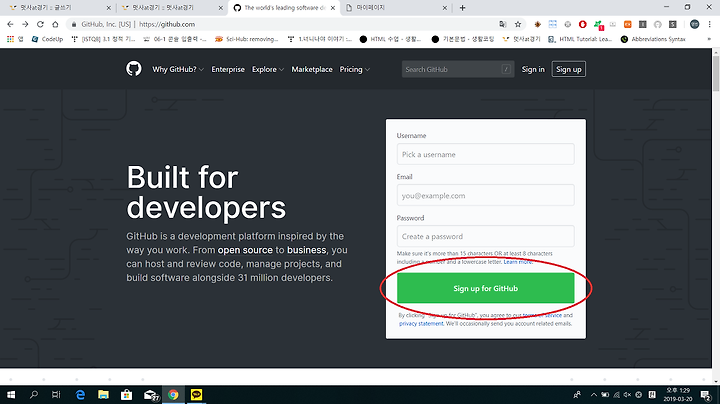Open the taskbar clock showing 2019-03-20

pos(678,395)
